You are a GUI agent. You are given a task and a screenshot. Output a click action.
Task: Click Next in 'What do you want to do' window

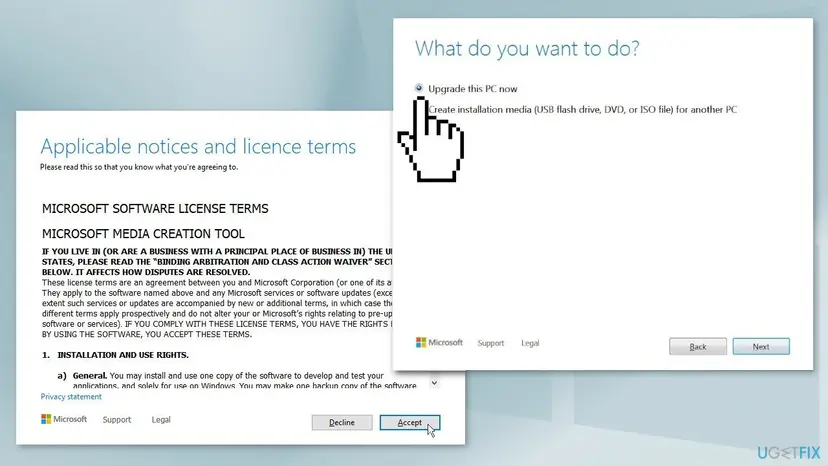tap(761, 347)
